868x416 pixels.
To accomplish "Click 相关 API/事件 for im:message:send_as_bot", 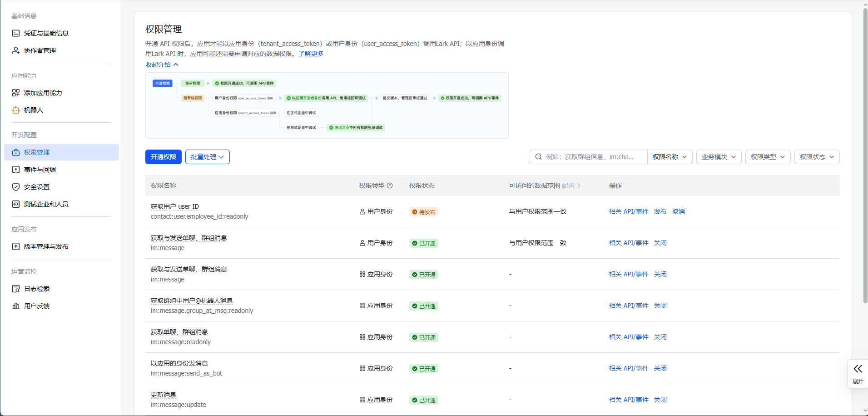I will pos(629,368).
